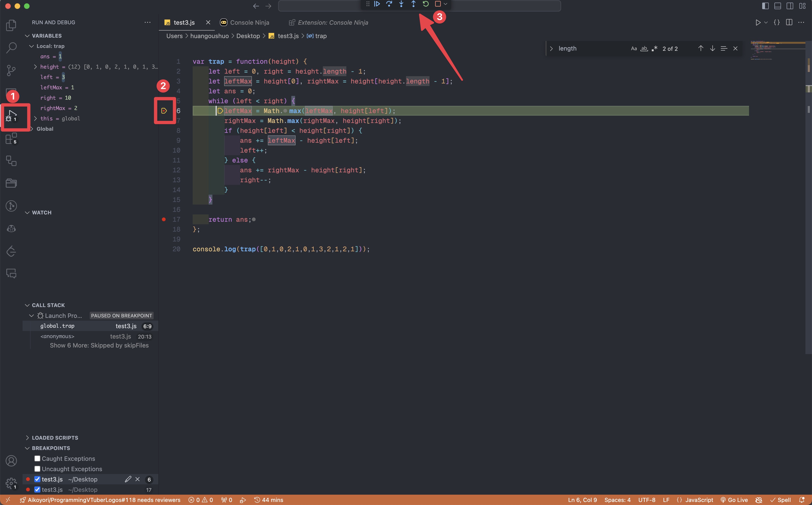
Task: Expand the 'this = global' variable
Action: [35, 118]
